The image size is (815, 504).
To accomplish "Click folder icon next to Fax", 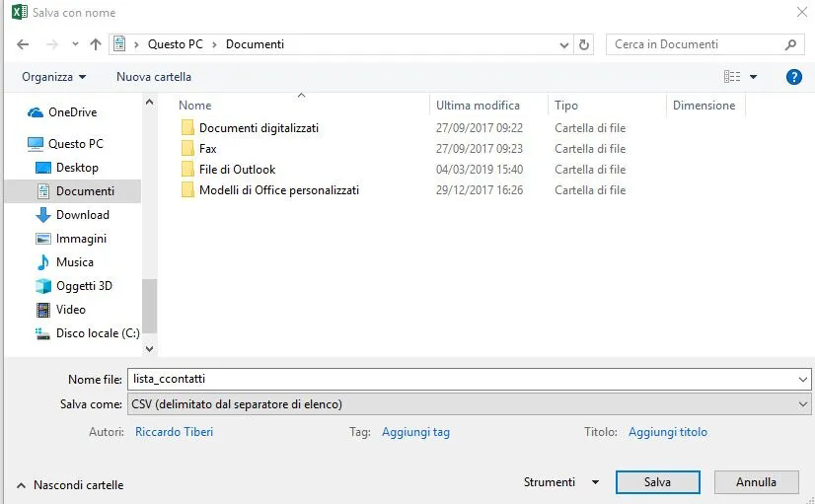I will (x=187, y=149).
